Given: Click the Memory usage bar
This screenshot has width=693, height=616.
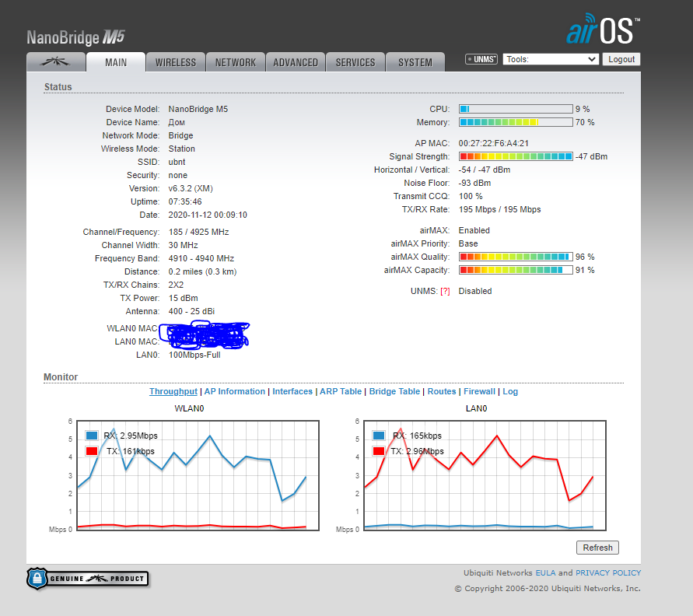Looking at the screenshot, I should [516, 122].
